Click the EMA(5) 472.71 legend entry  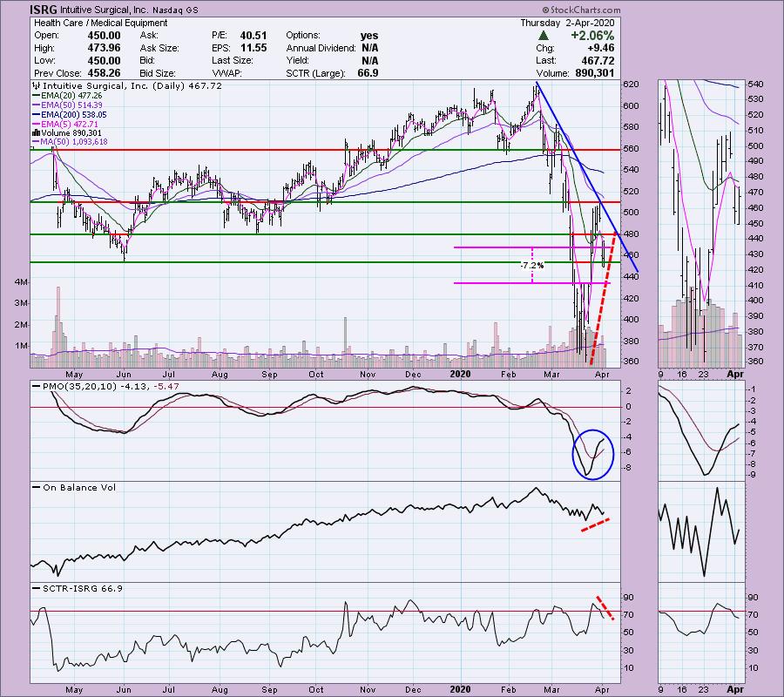pyautogui.click(x=65, y=124)
